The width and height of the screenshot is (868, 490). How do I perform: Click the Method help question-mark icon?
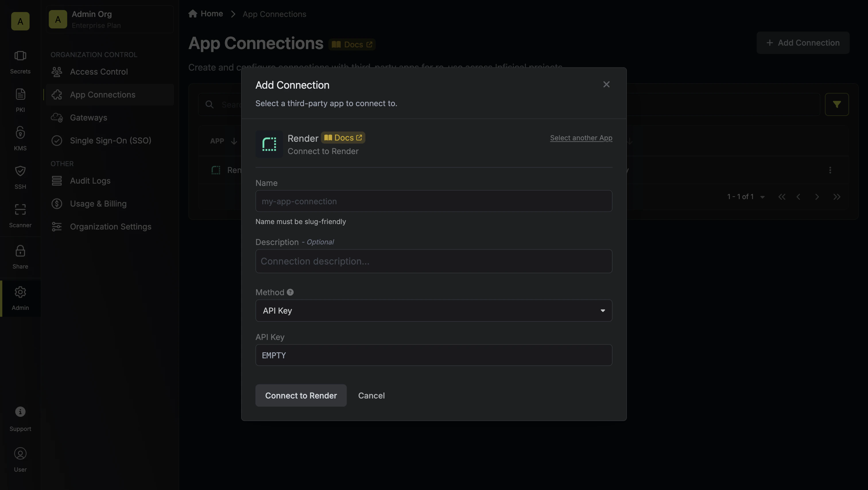point(290,292)
